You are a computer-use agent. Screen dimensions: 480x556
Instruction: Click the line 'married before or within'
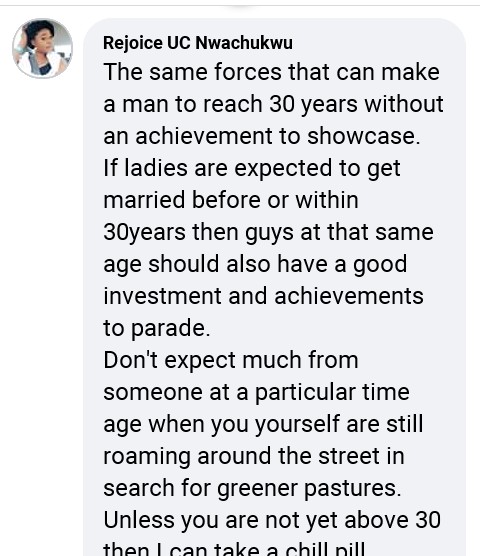coord(231,200)
